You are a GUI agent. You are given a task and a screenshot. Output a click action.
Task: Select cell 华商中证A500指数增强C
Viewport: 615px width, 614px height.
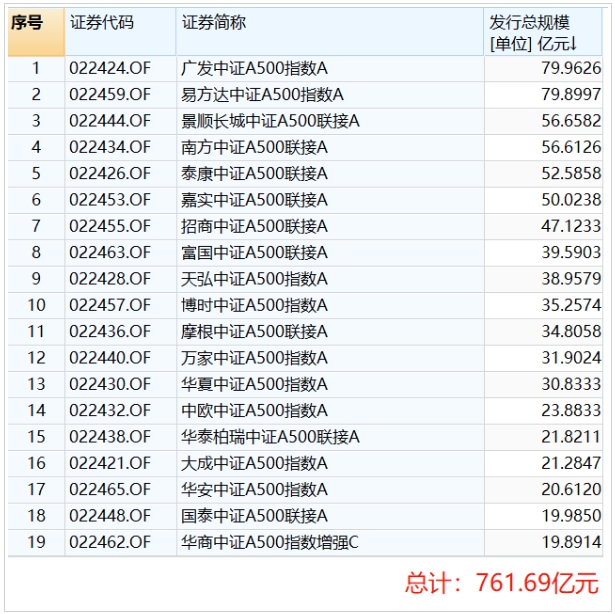click(x=330, y=542)
